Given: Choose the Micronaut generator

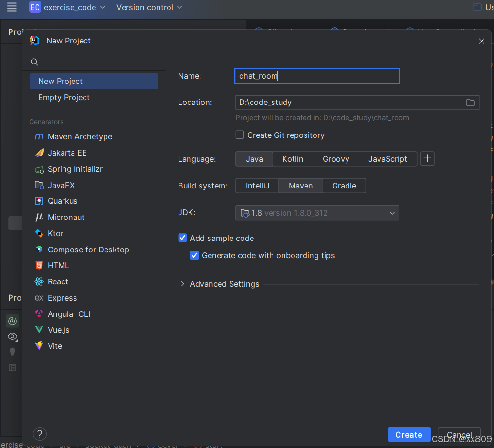Looking at the screenshot, I should 60,217.
